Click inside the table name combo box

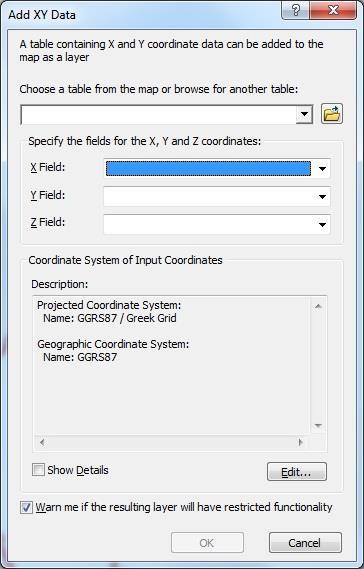(159, 115)
